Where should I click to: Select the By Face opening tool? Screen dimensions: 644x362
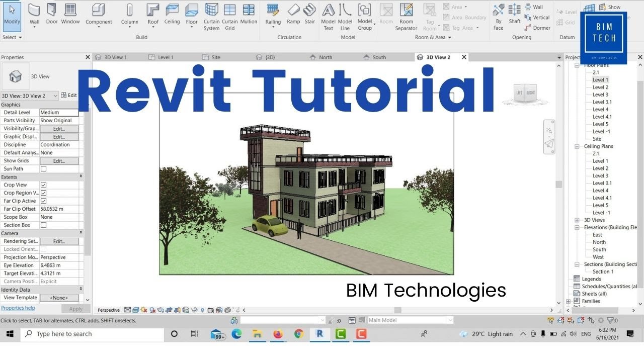tap(498, 17)
